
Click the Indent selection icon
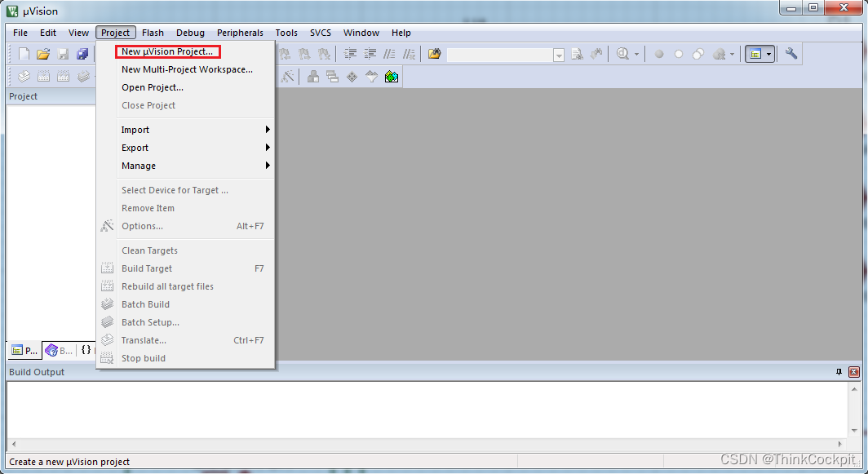351,54
